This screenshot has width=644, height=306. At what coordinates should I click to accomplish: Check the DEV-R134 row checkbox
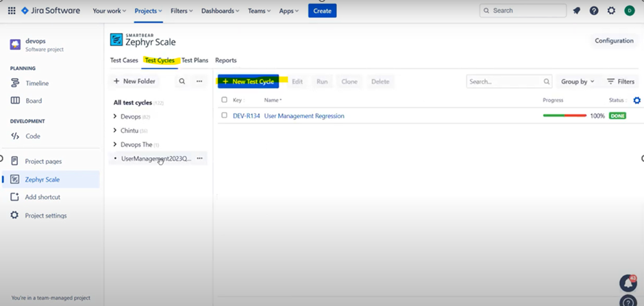click(224, 115)
